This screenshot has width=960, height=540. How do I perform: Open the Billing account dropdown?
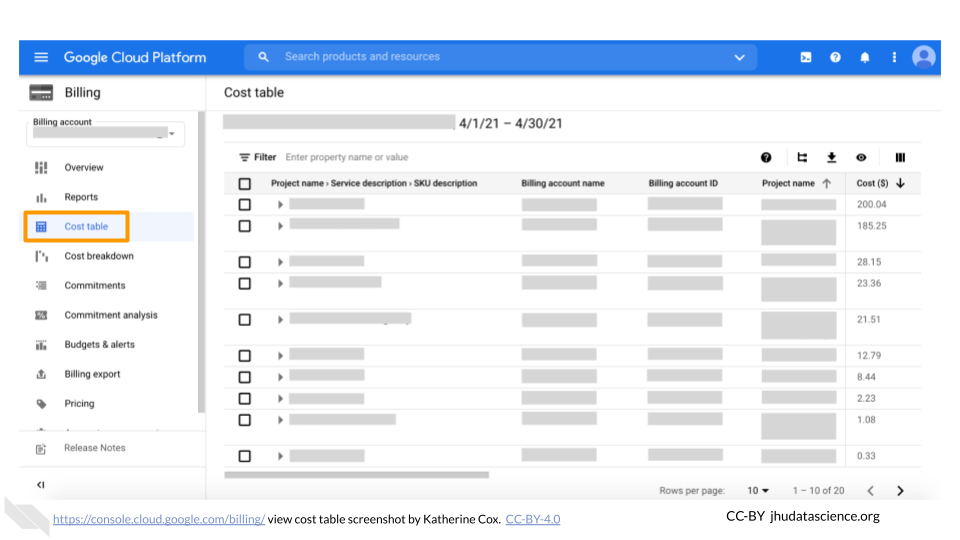[x=105, y=133]
